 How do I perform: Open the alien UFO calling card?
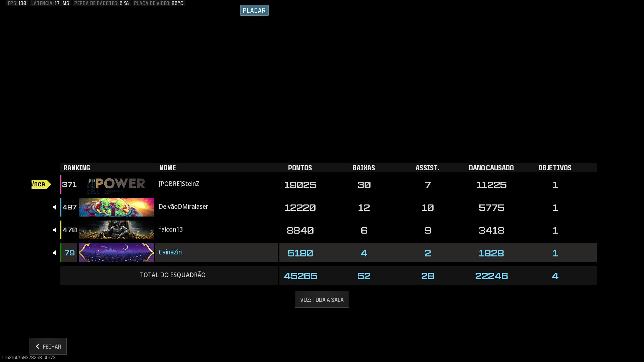[x=116, y=207]
